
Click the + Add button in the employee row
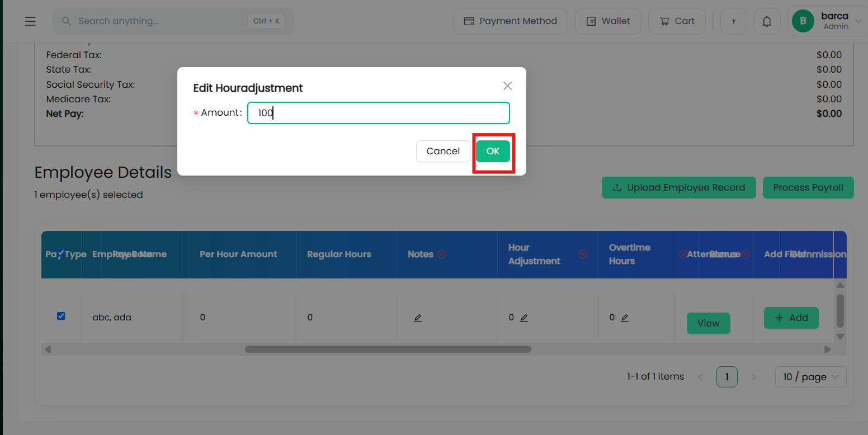coord(791,318)
